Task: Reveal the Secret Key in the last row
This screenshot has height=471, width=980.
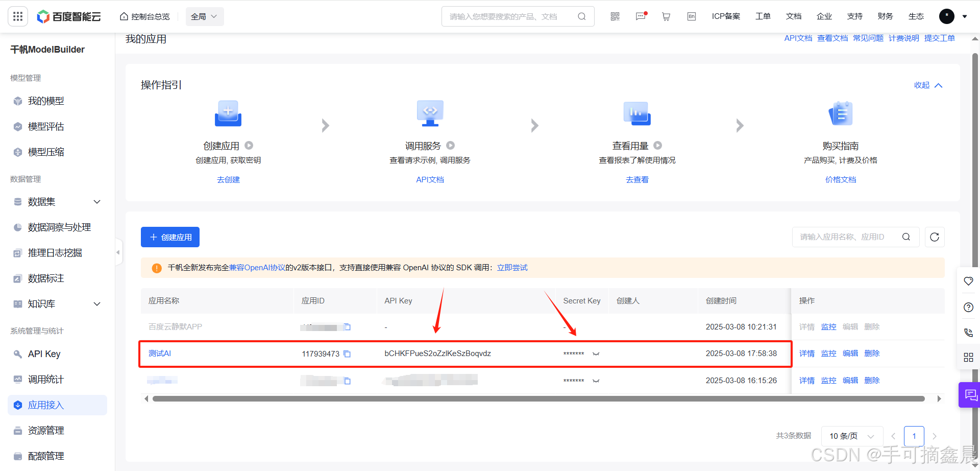Action: 596,381
